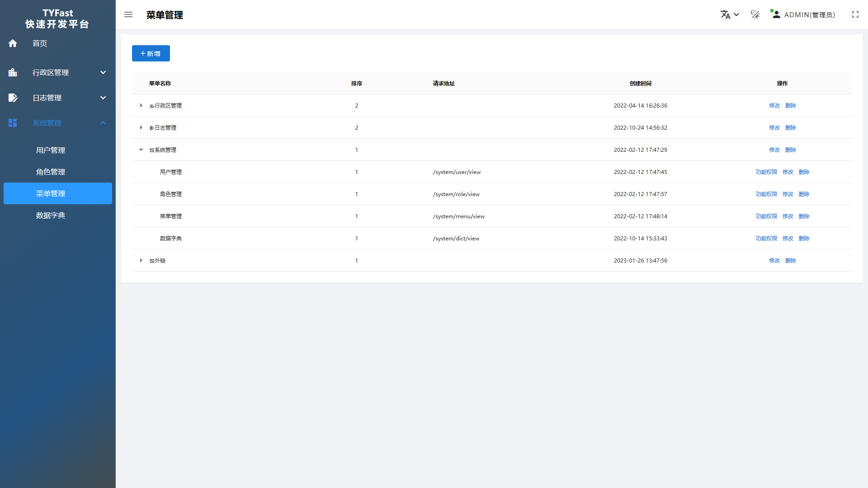Screen dimensions: 868x488
Task: Click the small icon beside 系统管理 table row
Action: coord(152,150)
